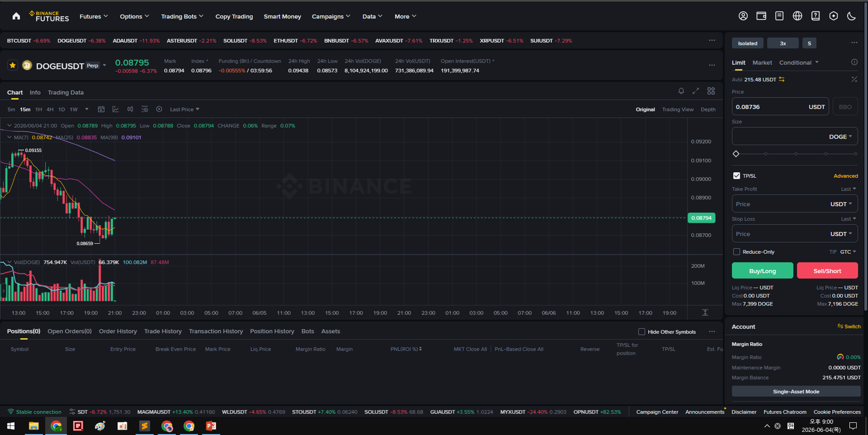868x435 pixels.
Task: Open the chart indicators icon
Action: pyautogui.click(x=116, y=109)
